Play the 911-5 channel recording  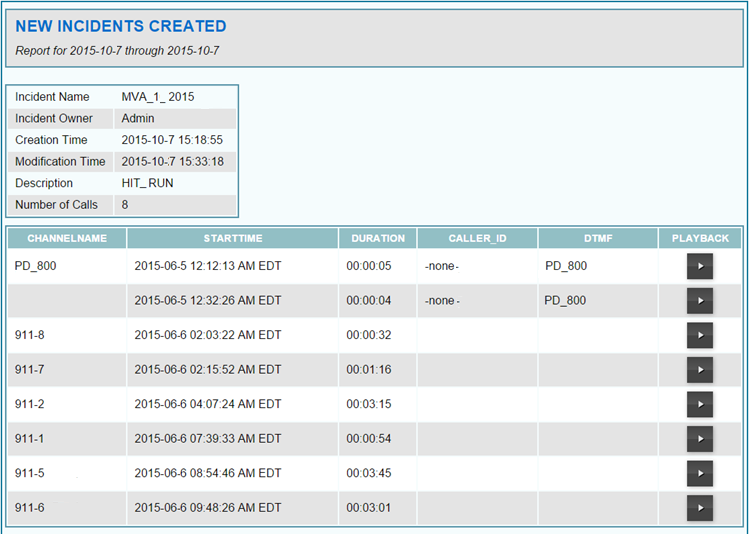[x=700, y=473]
